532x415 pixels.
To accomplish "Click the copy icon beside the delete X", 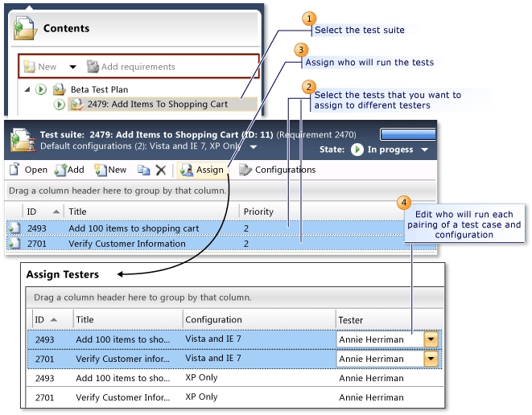I will click(x=143, y=170).
